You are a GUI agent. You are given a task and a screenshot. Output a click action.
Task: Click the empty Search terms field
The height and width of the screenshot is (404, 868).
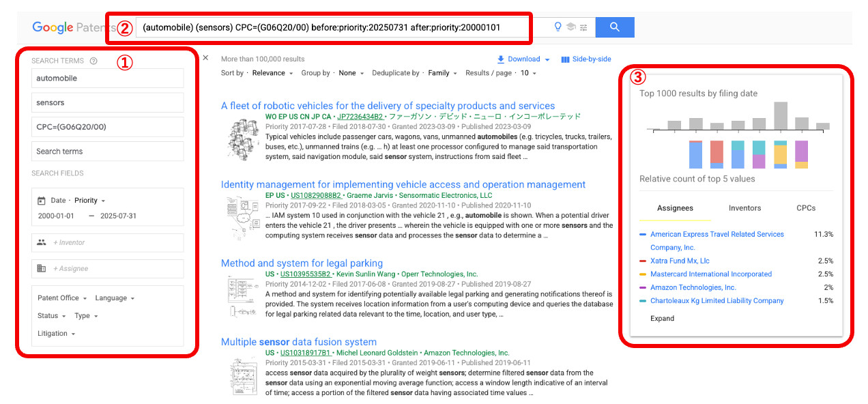(107, 151)
